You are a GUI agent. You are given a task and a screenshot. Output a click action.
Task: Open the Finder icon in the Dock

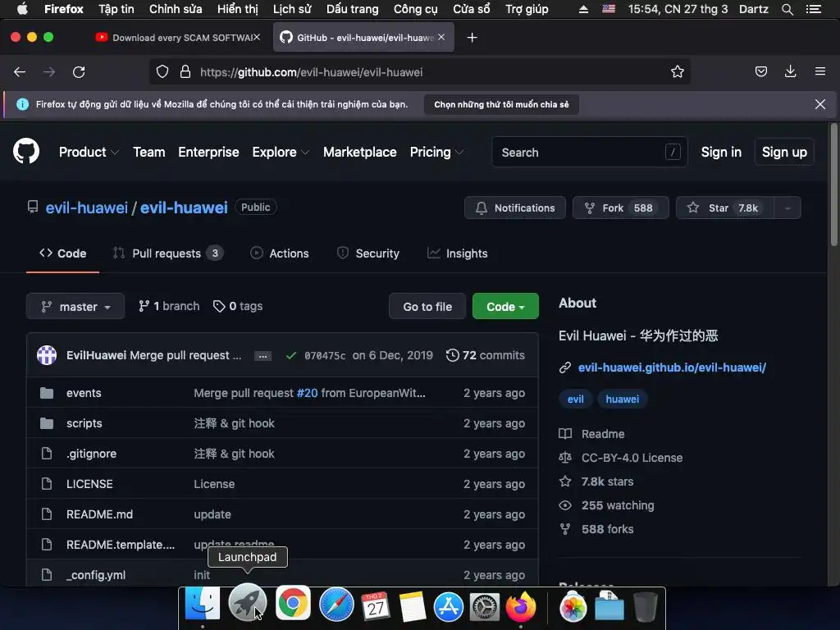tap(203, 605)
